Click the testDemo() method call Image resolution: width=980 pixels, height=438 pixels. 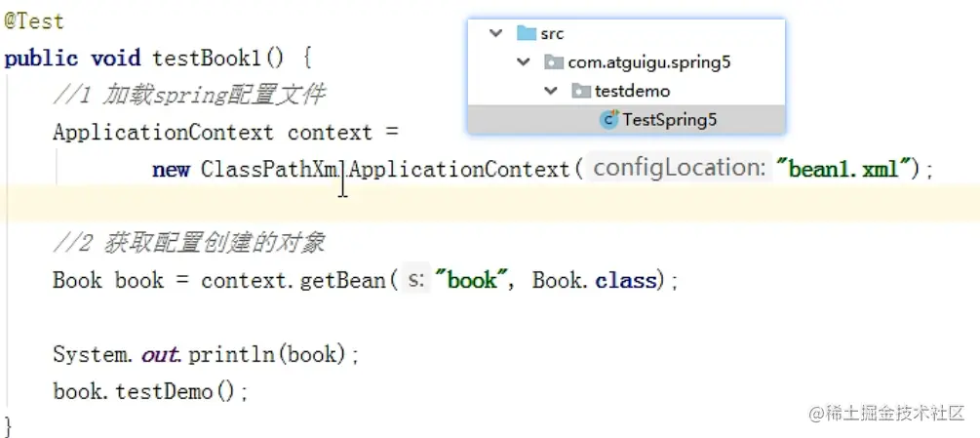tap(175, 392)
